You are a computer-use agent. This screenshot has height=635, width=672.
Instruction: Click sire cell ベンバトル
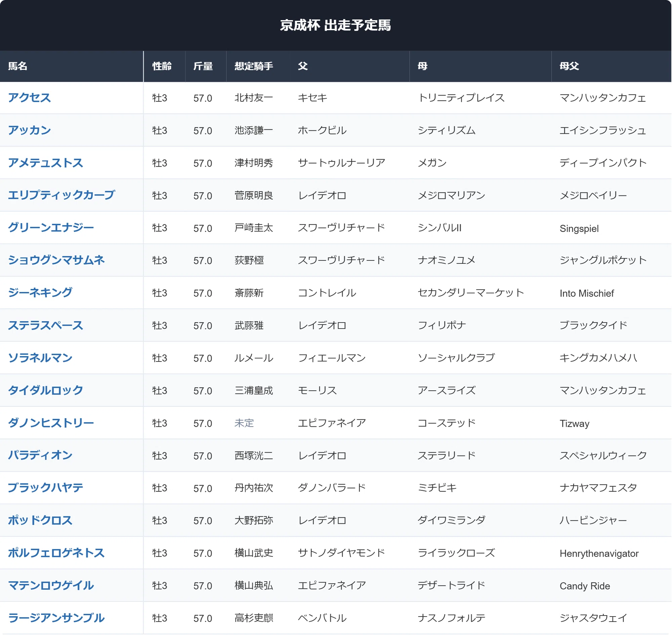coord(322,619)
